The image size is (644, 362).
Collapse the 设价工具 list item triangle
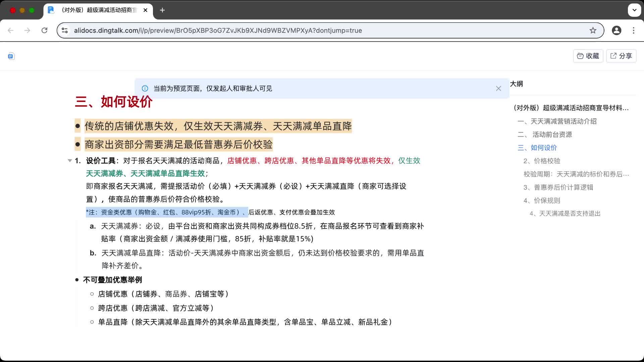pyautogui.click(x=70, y=161)
